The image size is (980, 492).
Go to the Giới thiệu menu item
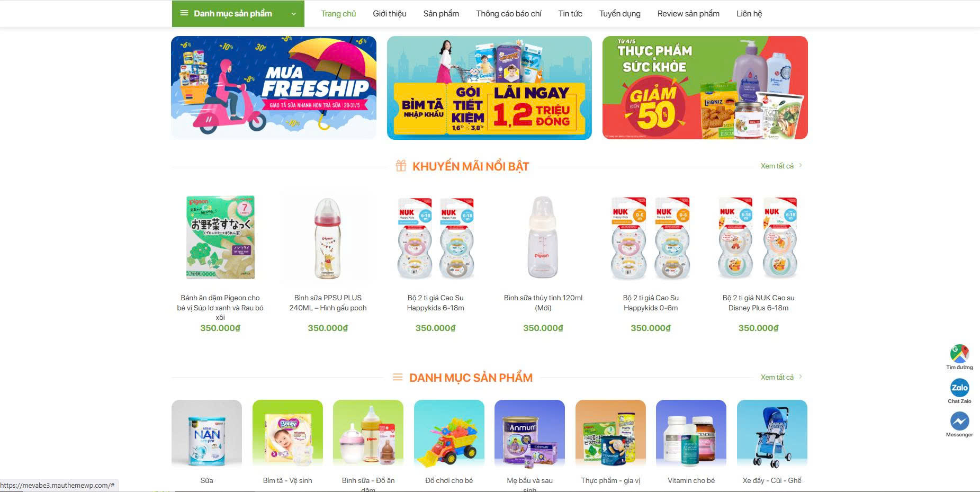(x=390, y=14)
